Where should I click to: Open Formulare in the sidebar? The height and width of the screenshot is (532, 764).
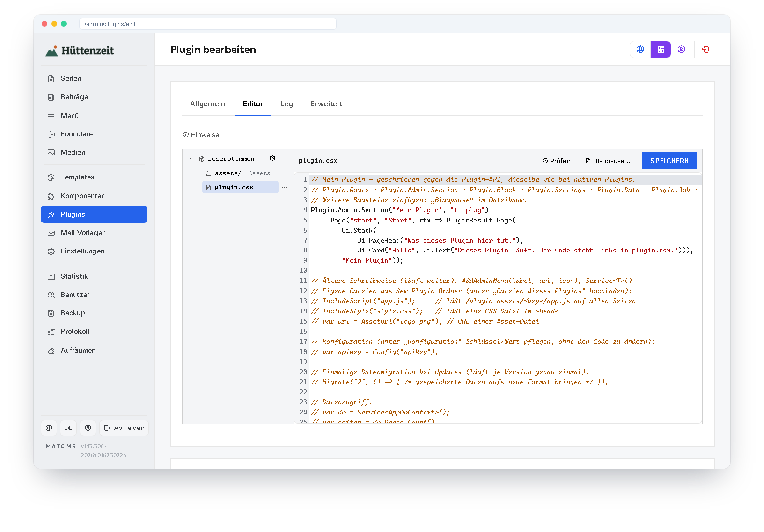[x=94, y=134]
